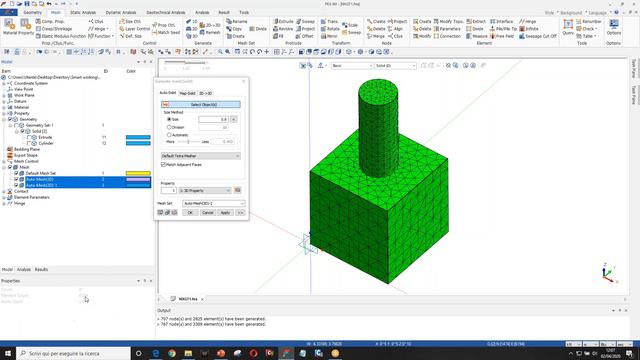This screenshot has height=360, width=640.
Task: Click OK in mesh dialog
Action: (190, 213)
